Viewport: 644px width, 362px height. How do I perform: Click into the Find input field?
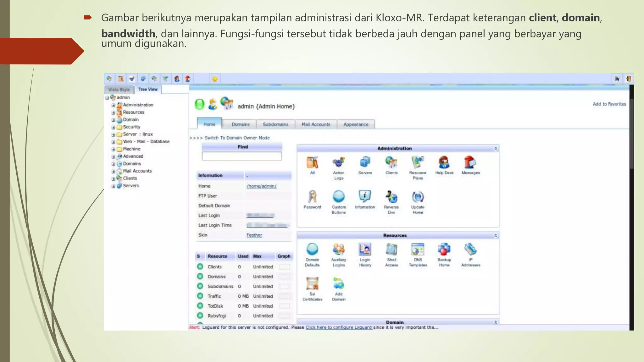click(x=242, y=156)
